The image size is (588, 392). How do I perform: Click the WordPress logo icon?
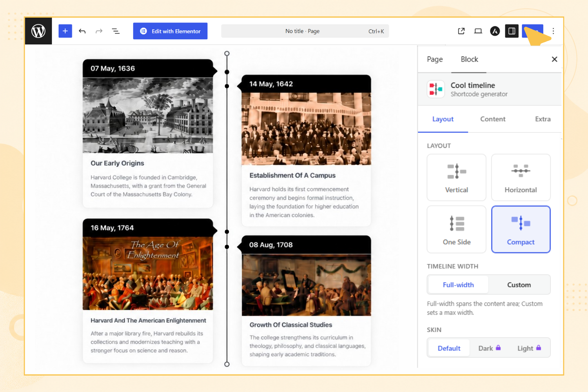pyautogui.click(x=38, y=31)
